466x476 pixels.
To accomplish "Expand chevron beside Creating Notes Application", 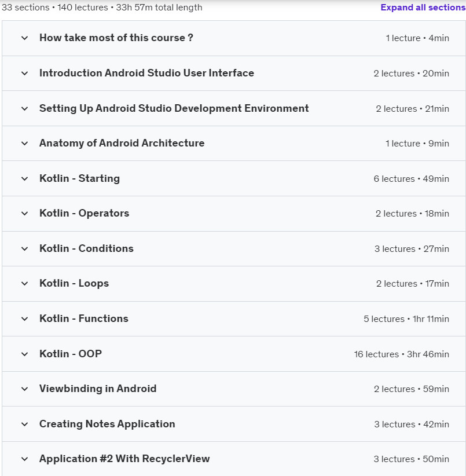I will 24,424.
